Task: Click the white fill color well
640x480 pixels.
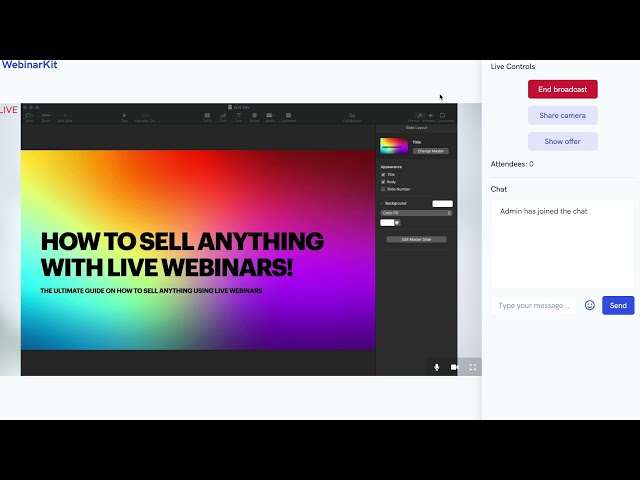Action: tap(387, 223)
